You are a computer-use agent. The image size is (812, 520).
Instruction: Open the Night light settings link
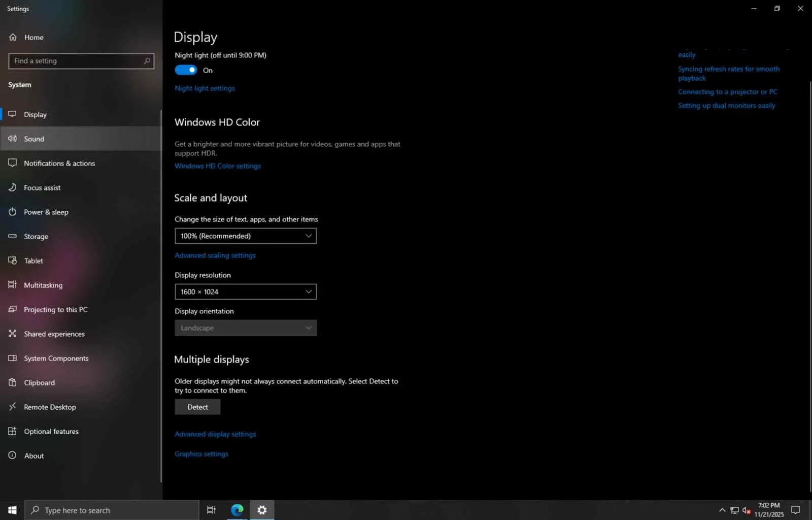(x=205, y=88)
